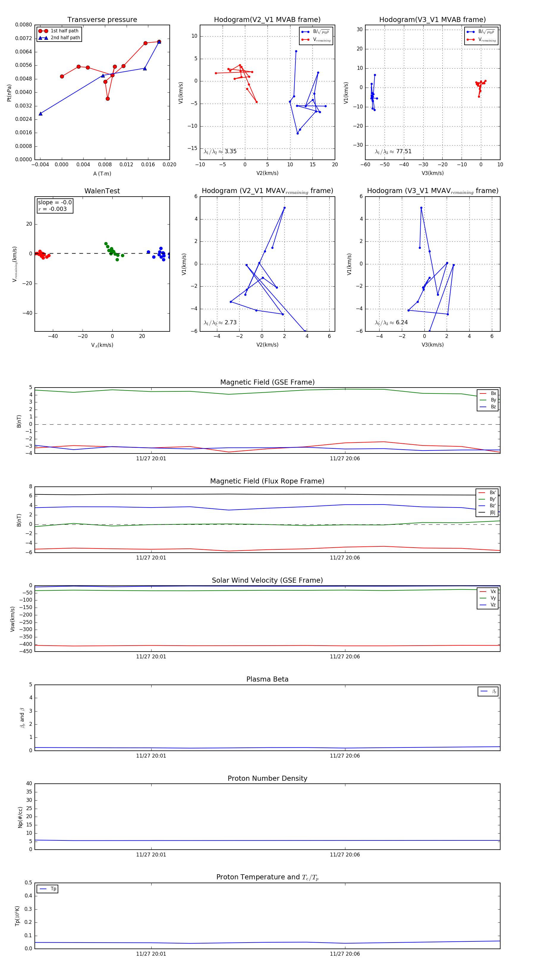Click the "Tp" legend entry

pos(48,889)
